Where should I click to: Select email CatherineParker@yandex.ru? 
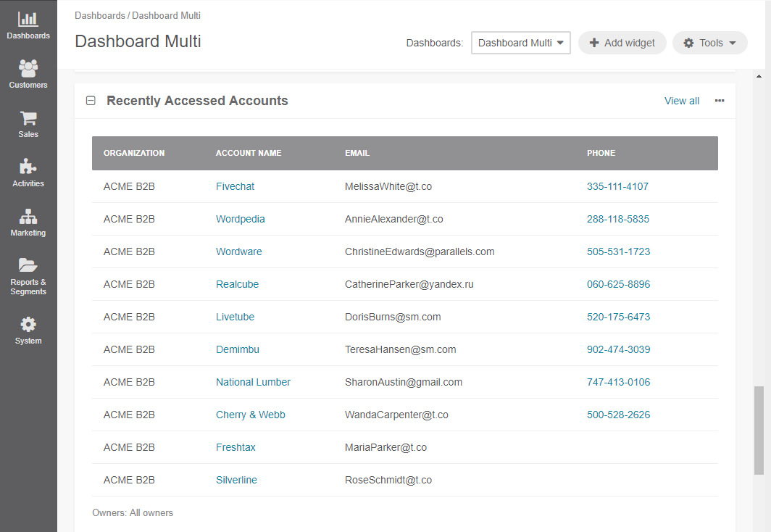click(x=409, y=284)
